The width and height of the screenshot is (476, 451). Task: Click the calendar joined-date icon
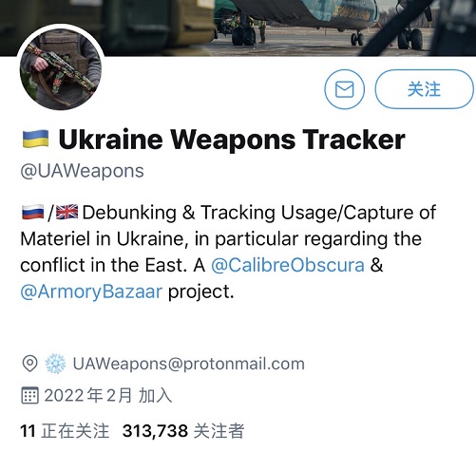coord(29,396)
